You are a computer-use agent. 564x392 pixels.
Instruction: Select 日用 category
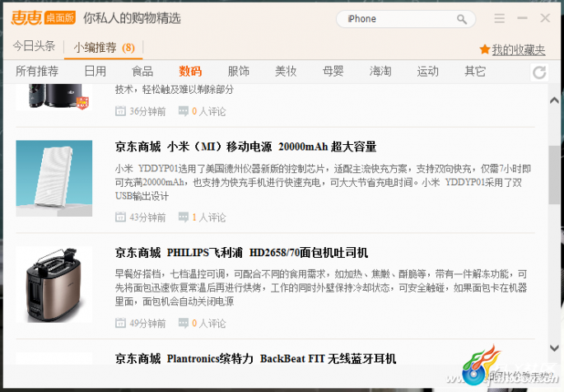coord(96,71)
